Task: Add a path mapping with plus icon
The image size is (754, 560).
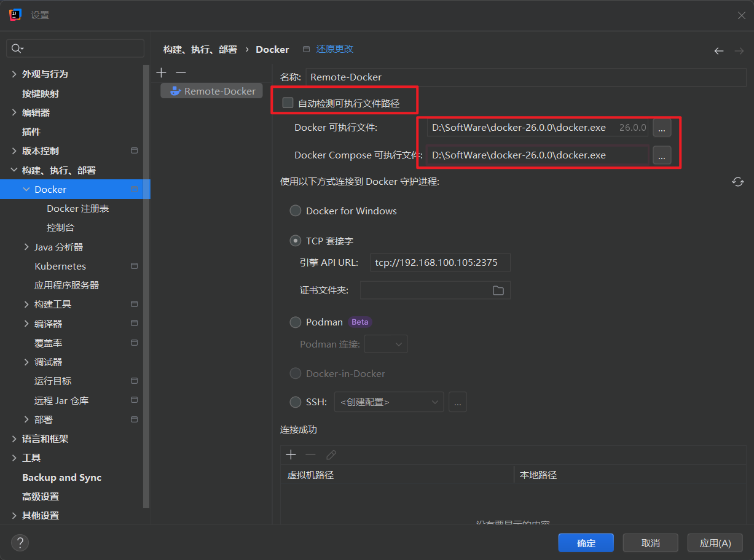Action: coord(291,454)
